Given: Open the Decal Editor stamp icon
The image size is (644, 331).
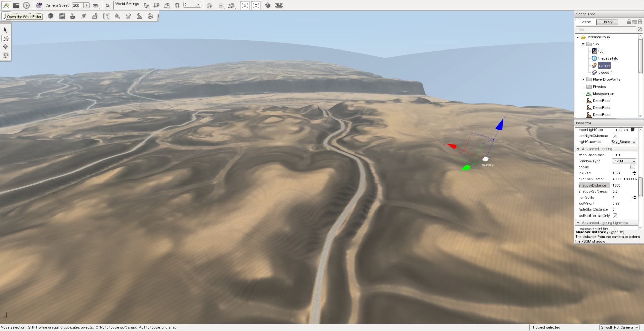Looking at the screenshot, I should 73,16.
